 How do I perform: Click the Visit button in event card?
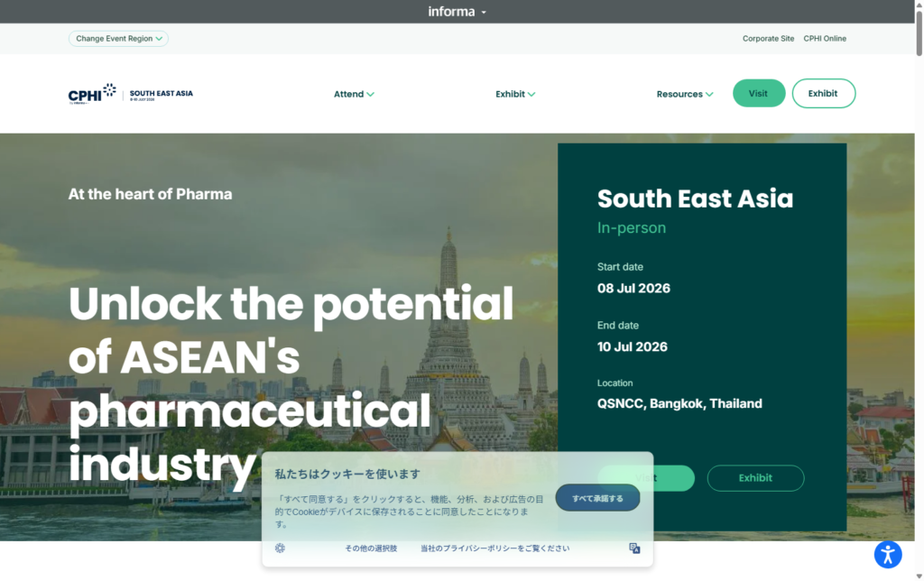646,478
